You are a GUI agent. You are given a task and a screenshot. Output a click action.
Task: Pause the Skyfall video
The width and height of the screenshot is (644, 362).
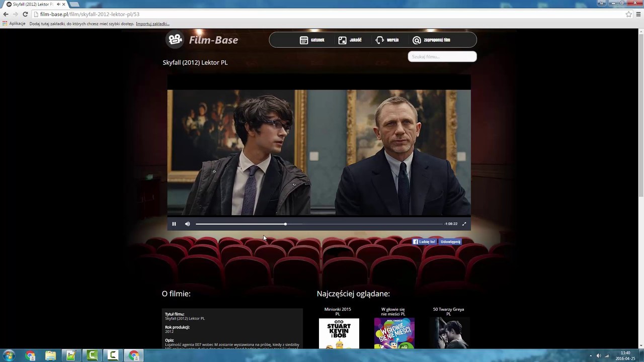pyautogui.click(x=174, y=224)
